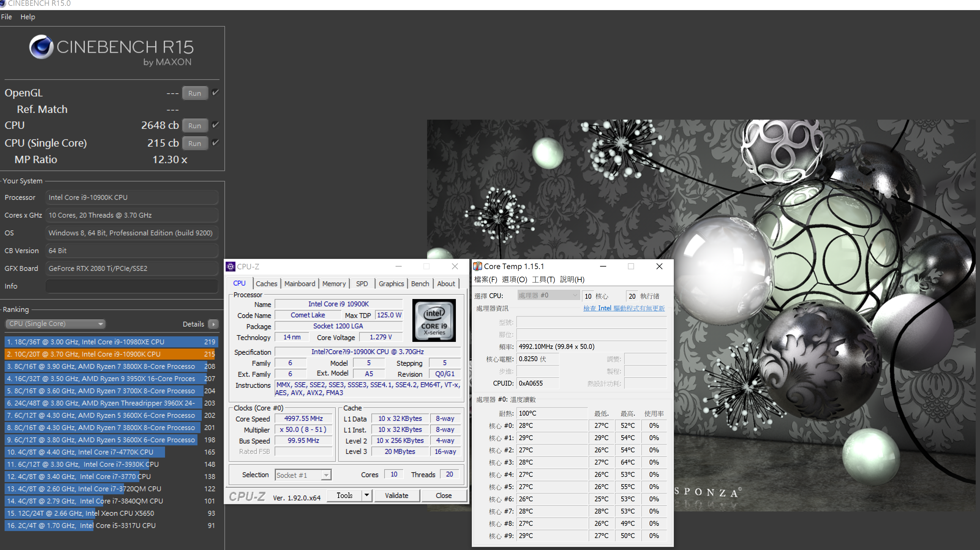Click the Intel driver update check link
This screenshot has height=550, width=980.
pyautogui.click(x=624, y=308)
